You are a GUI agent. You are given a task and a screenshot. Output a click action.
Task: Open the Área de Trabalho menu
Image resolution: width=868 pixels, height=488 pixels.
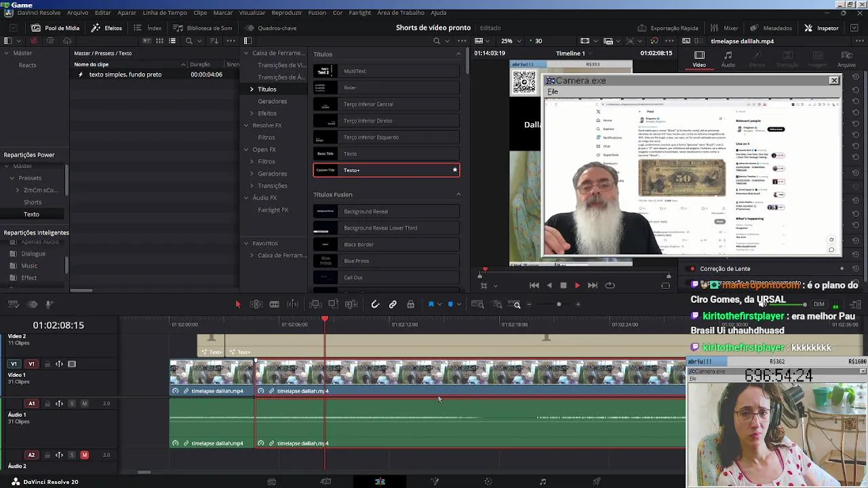click(401, 13)
